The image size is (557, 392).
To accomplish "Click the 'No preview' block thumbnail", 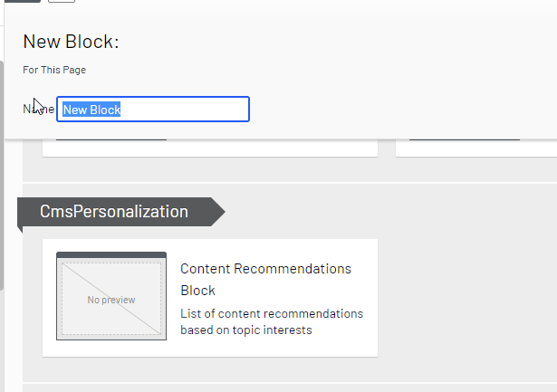I will (111, 300).
